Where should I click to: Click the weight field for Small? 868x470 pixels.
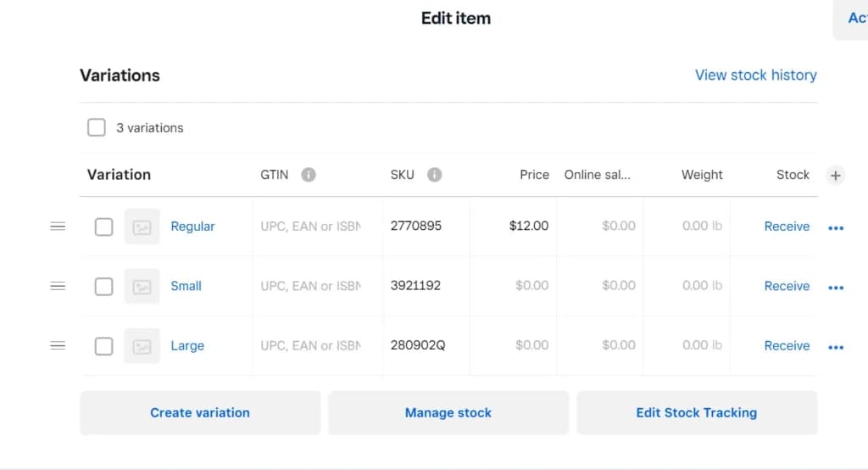[687, 286]
